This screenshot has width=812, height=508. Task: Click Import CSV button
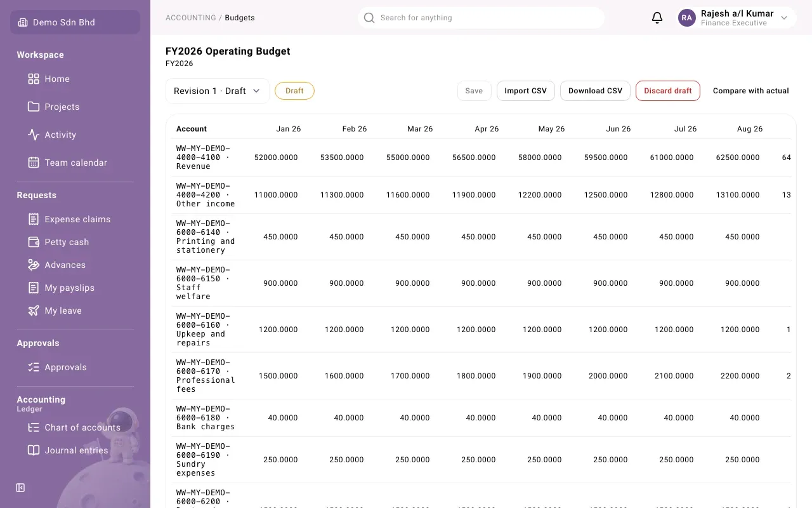click(525, 91)
